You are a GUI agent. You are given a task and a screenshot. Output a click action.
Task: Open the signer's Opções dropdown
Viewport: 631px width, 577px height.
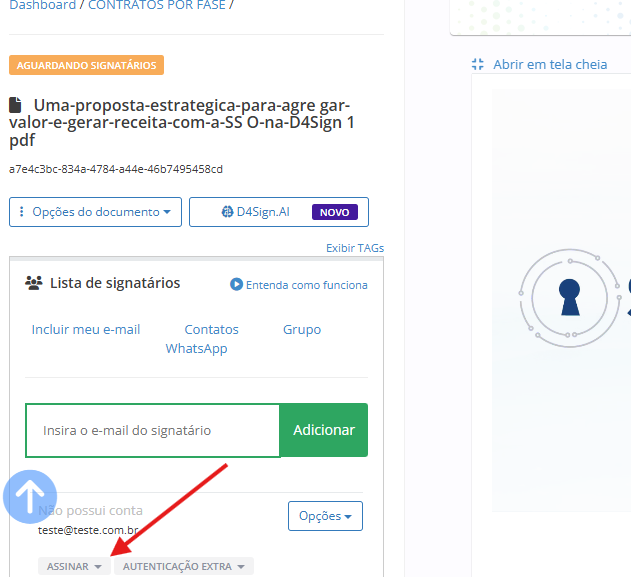[x=325, y=516]
